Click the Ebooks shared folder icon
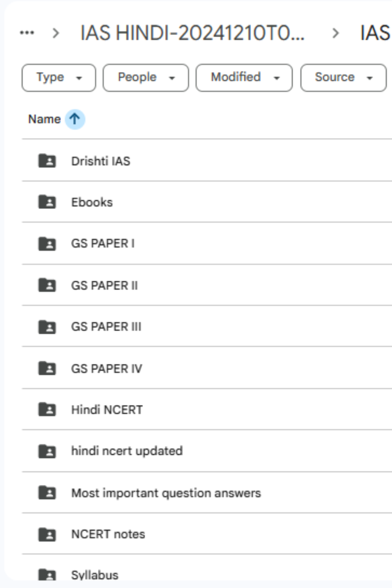The image size is (392, 588). 47,202
